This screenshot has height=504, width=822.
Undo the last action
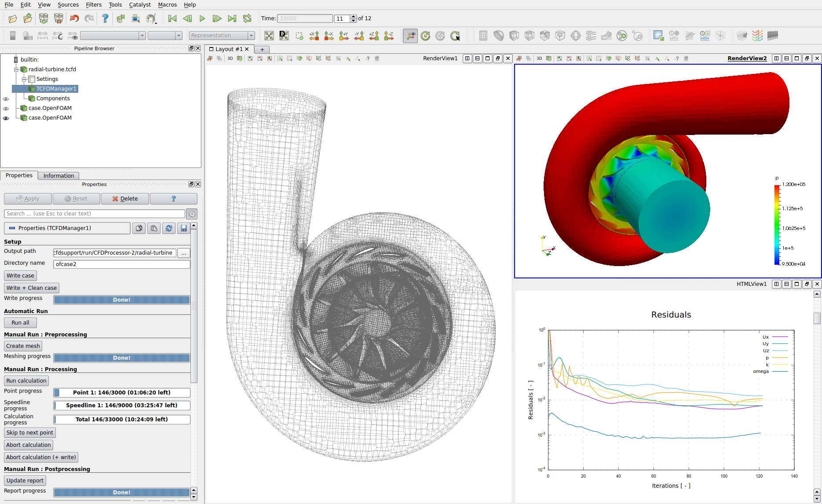[74, 18]
